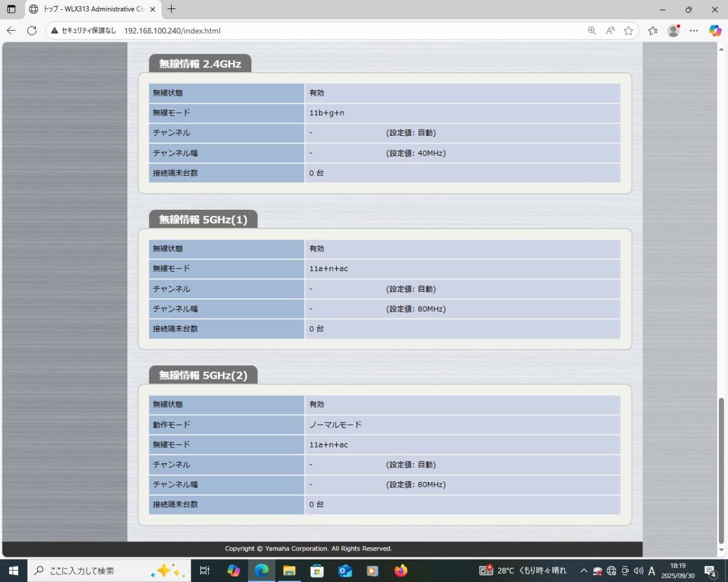Viewport: 728px width, 582px height.
Task: Open Edge tab actions menu icon
Action: tap(11, 9)
